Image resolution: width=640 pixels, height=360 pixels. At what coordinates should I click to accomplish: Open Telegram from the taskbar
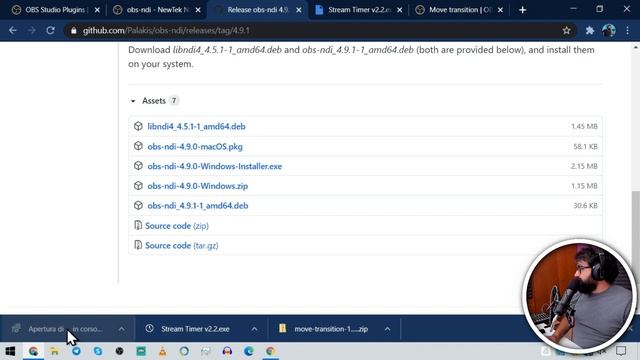[76, 351]
